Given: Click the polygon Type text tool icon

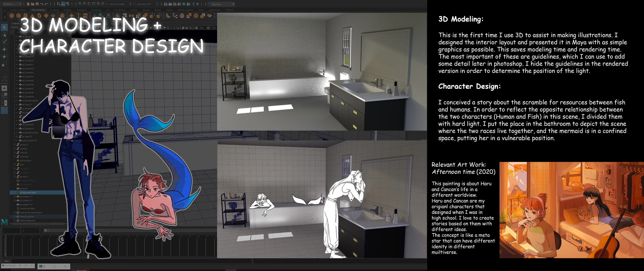Looking at the screenshot, I should pyautogui.click(x=78, y=16).
